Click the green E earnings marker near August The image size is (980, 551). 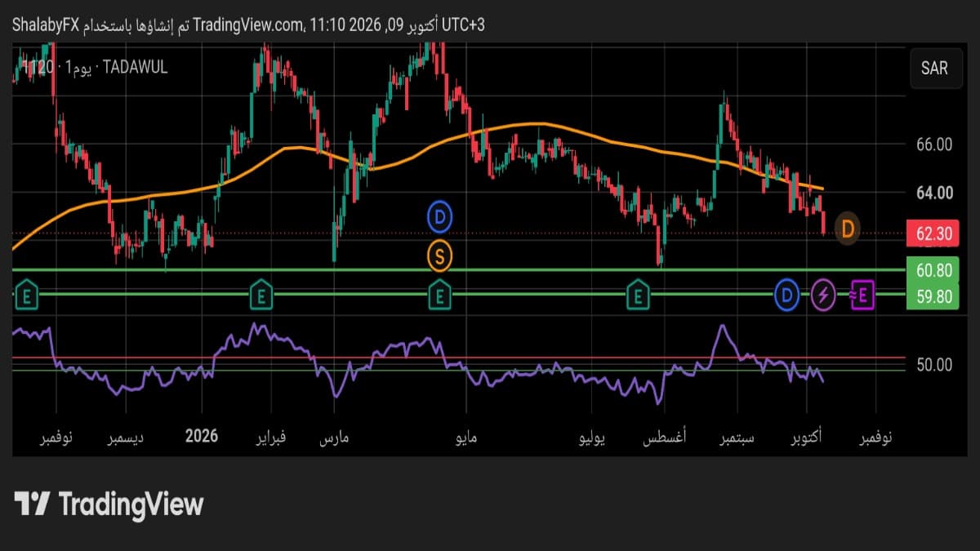click(638, 294)
